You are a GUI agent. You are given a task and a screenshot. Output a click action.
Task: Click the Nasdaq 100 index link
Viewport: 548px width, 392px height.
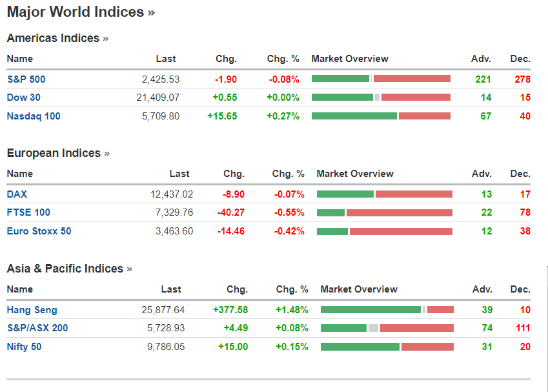(33, 116)
